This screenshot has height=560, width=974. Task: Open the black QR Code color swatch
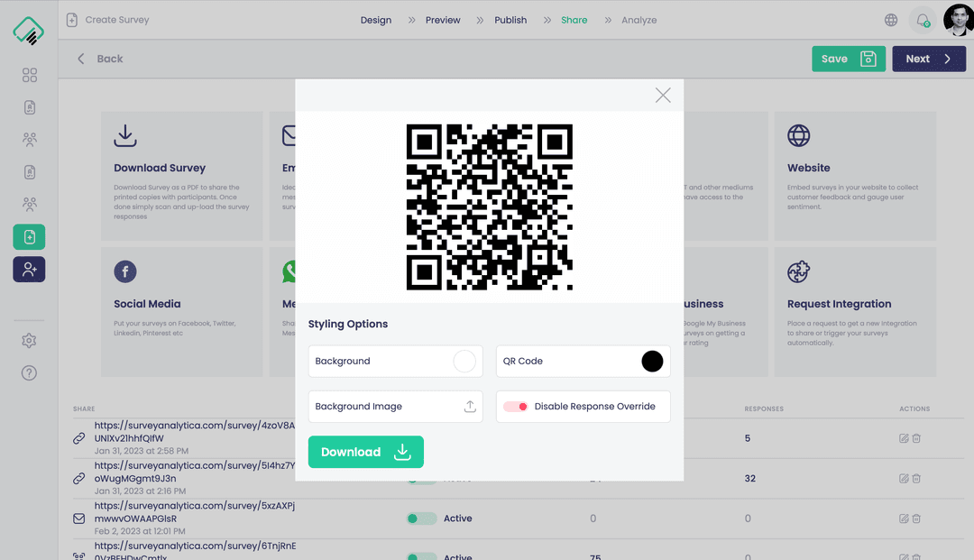point(652,362)
